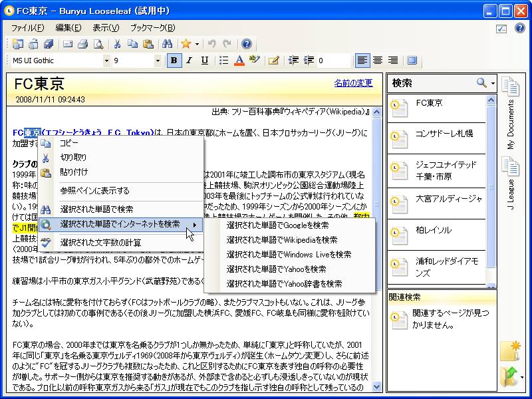Click the folder with green arrow icon
This screenshot has width=532, height=399.
tap(509, 376)
